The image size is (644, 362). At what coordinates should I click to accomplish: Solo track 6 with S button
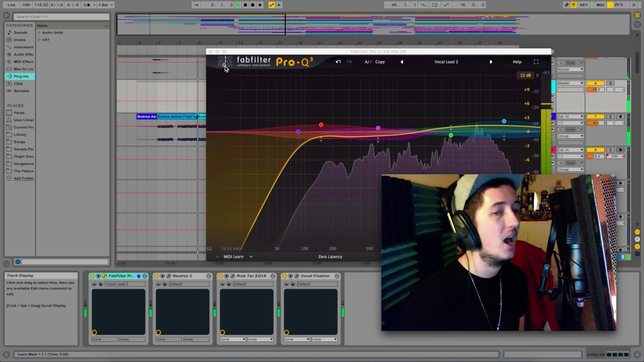coord(611,83)
